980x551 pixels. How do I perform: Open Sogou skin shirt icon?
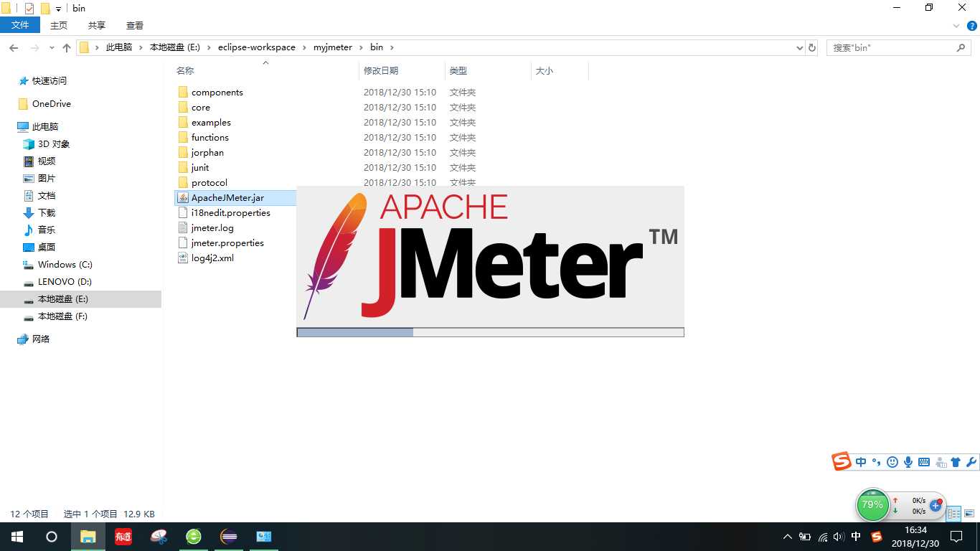pyautogui.click(x=955, y=462)
